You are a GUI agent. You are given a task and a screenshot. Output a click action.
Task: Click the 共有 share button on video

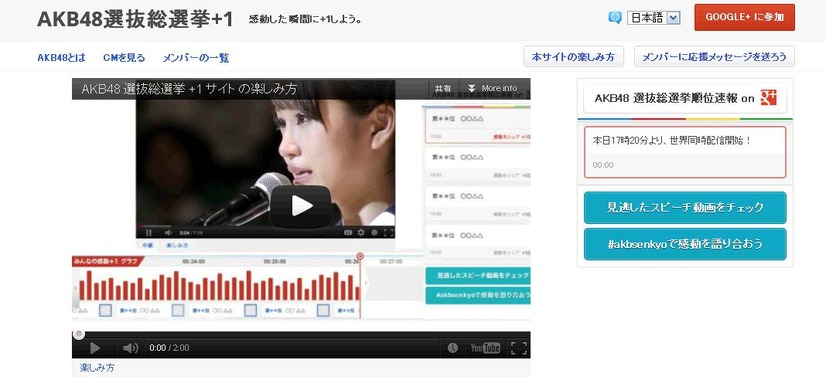point(443,88)
